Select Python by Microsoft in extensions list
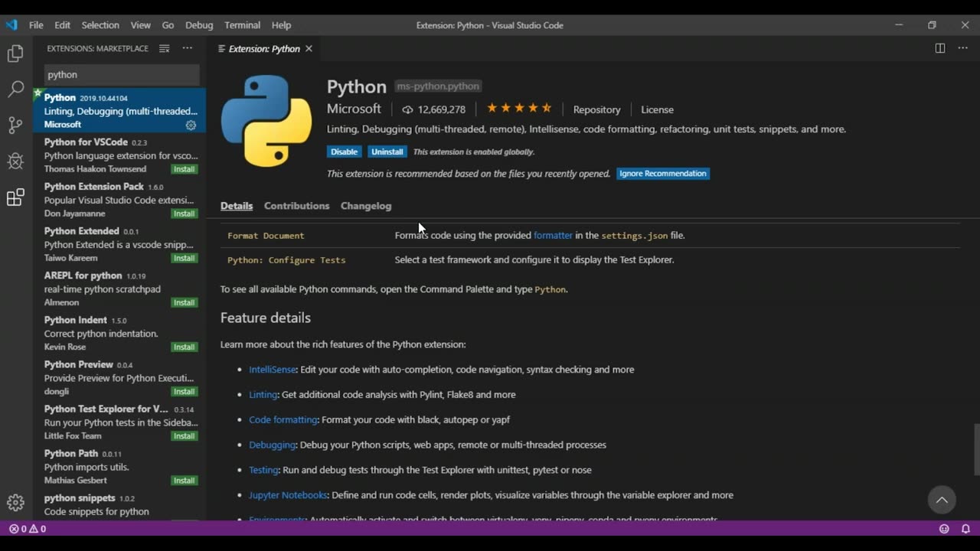This screenshot has height=551, width=980. tap(119, 110)
